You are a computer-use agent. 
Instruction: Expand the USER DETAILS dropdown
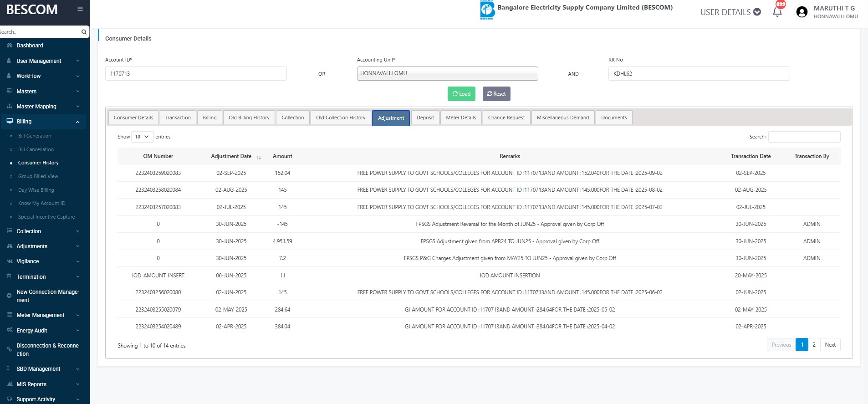(730, 12)
